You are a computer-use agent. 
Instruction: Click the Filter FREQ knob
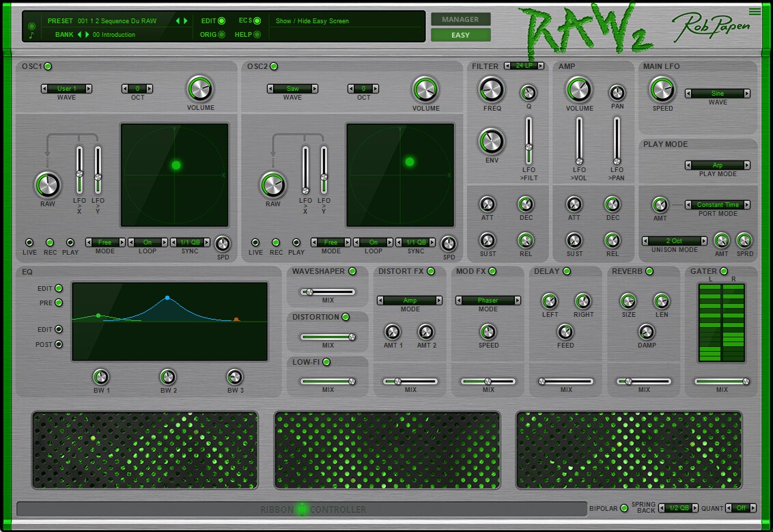coord(492,89)
